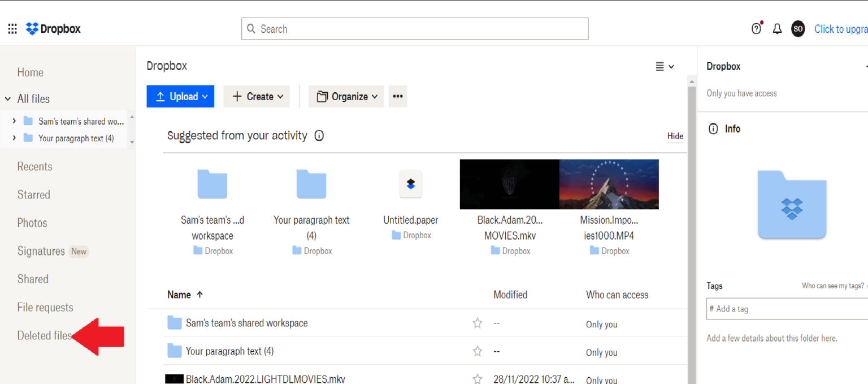Image resolution: width=868 pixels, height=384 pixels.
Task: Star the Black.Adam movie file
Action: (478, 379)
